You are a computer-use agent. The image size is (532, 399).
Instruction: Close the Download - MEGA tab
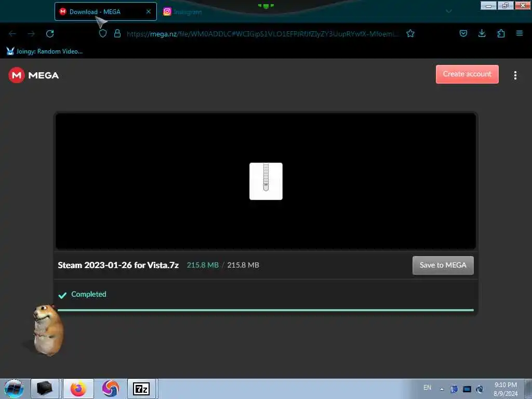148,11
